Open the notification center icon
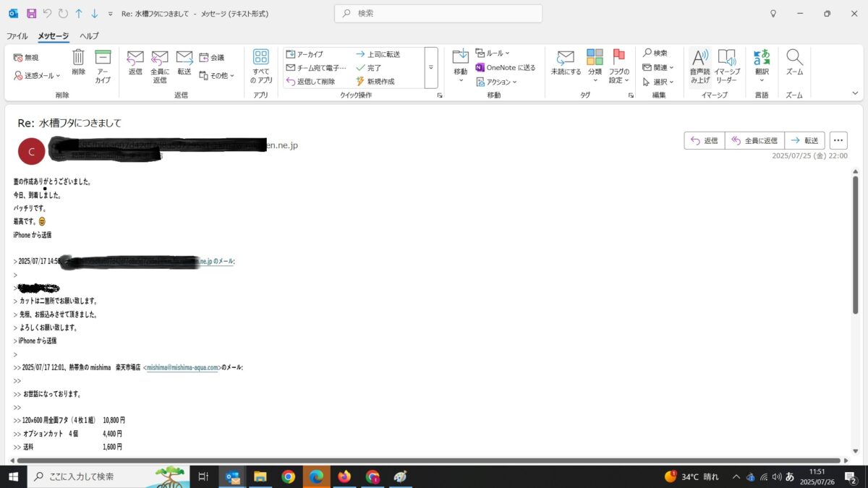The width and height of the screenshot is (868, 488). coord(851,476)
